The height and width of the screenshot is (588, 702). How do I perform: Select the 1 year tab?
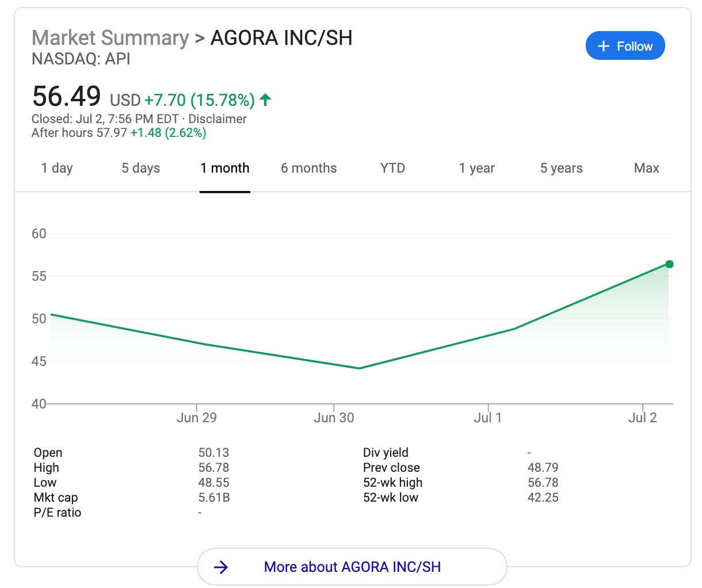477,168
